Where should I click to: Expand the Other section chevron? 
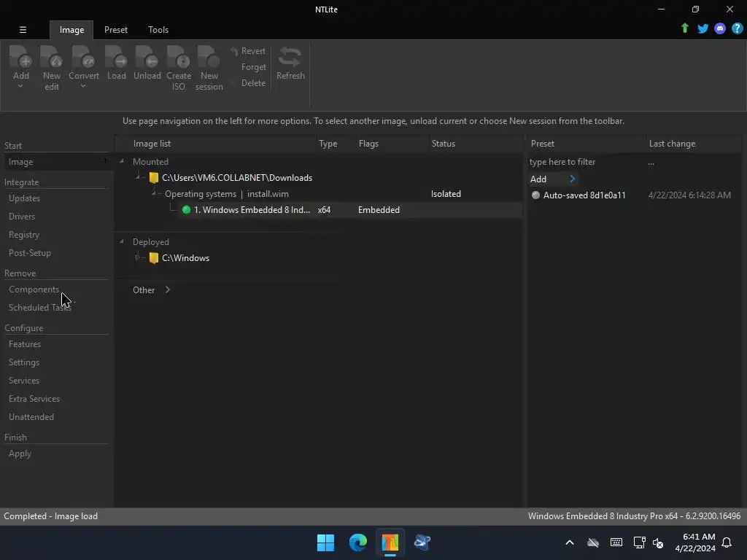click(x=167, y=289)
